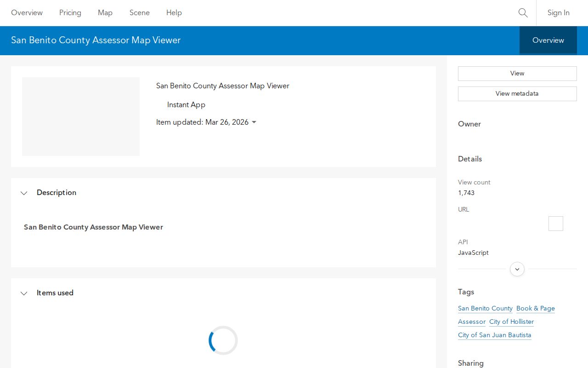Go to the Pricing menu item
588x368 pixels.
[x=70, y=13]
